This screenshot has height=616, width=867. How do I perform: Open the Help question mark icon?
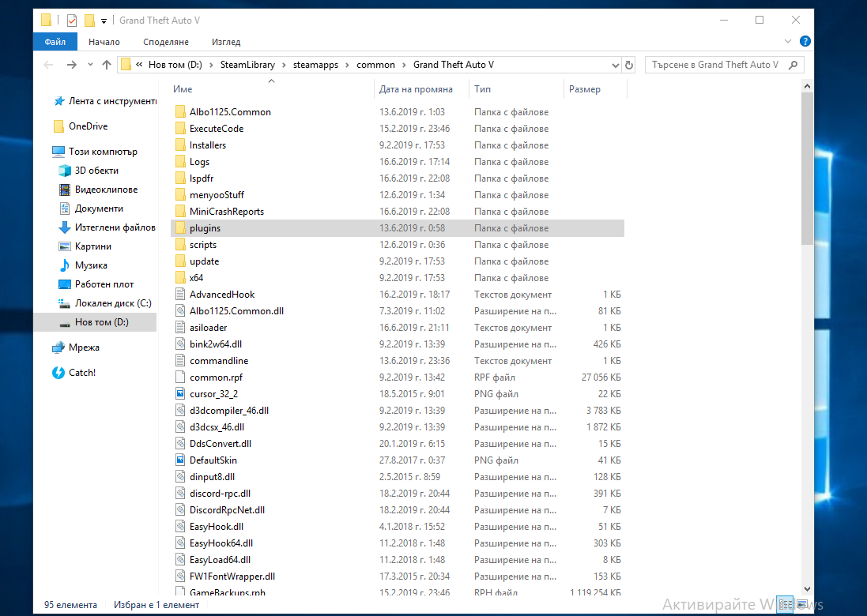pos(805,41)
